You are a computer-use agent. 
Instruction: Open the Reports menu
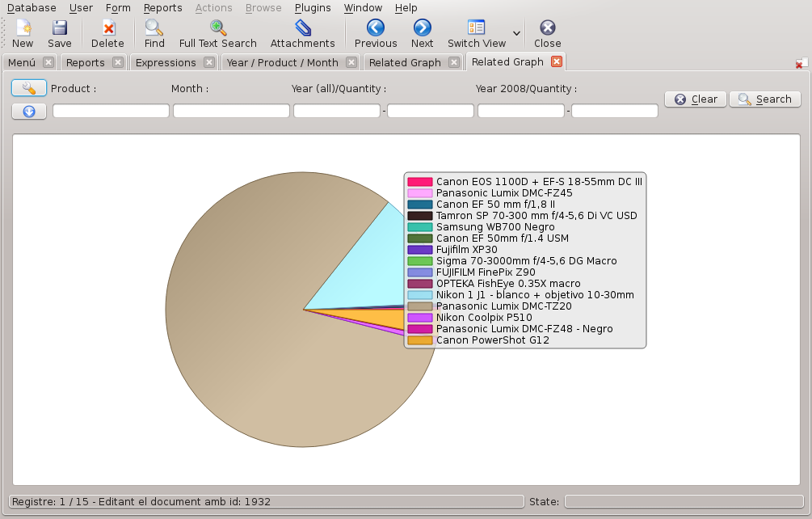coord(163,8)
